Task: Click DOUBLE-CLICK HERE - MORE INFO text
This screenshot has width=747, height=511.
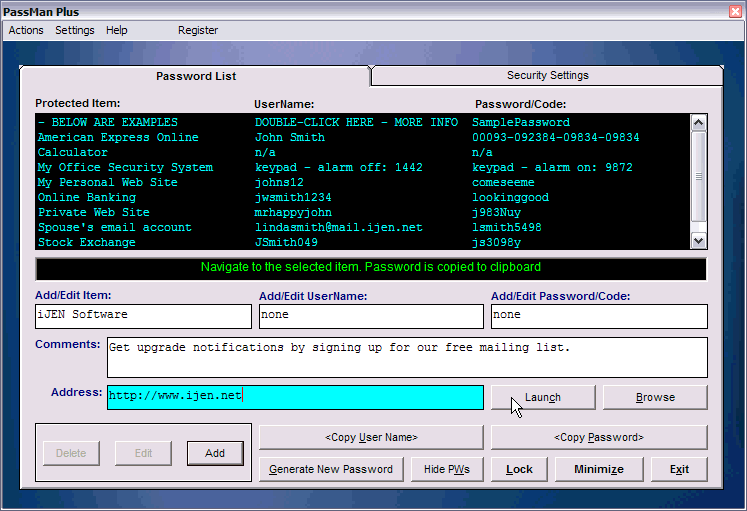Action: pos(356,122)
